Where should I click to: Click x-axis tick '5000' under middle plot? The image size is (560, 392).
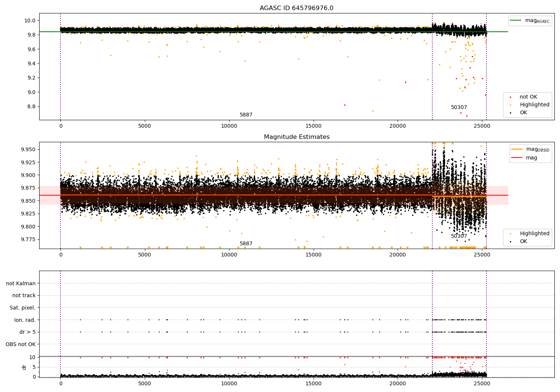[144, 255]
